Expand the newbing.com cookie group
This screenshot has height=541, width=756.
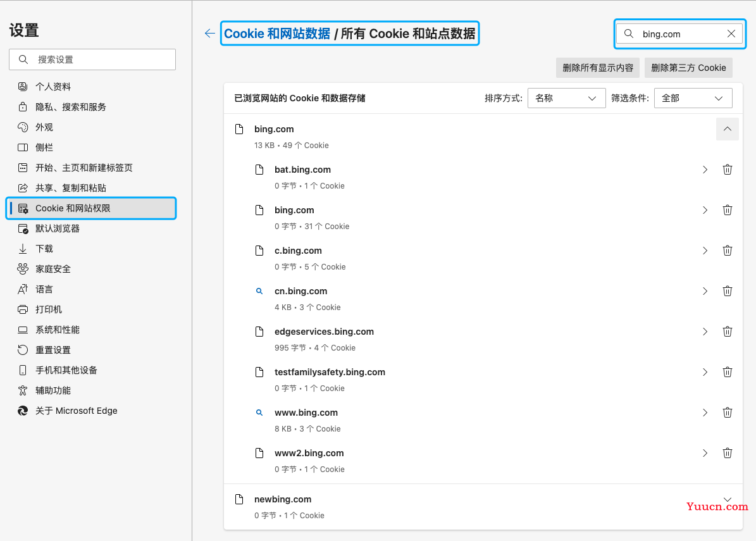[728, 499]
